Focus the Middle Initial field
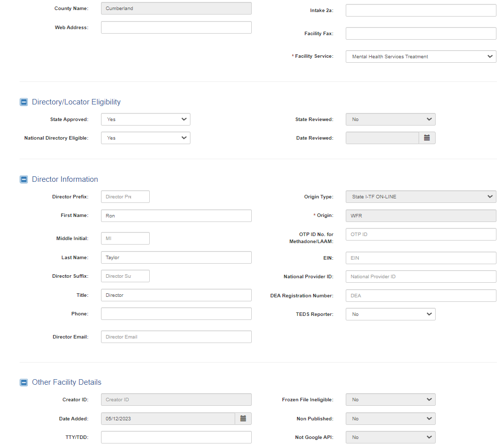Viewport: 503px width, 448px height. (125, 238)
